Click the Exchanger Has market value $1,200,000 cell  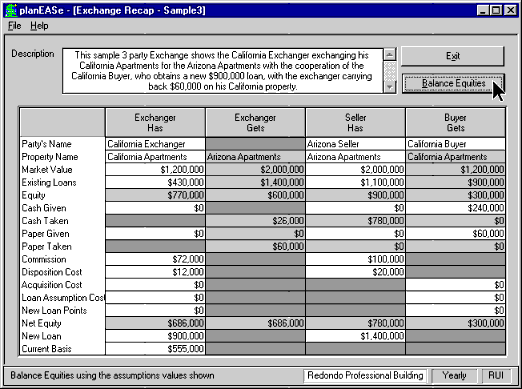(x=155, y=170)
